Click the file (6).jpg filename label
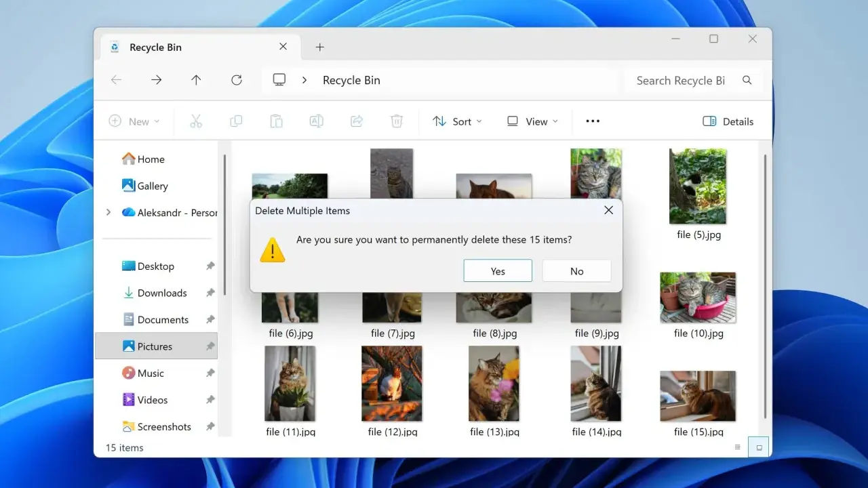This screenshot has width=868, height=488. pyautogui.click(x=291, y=333)
